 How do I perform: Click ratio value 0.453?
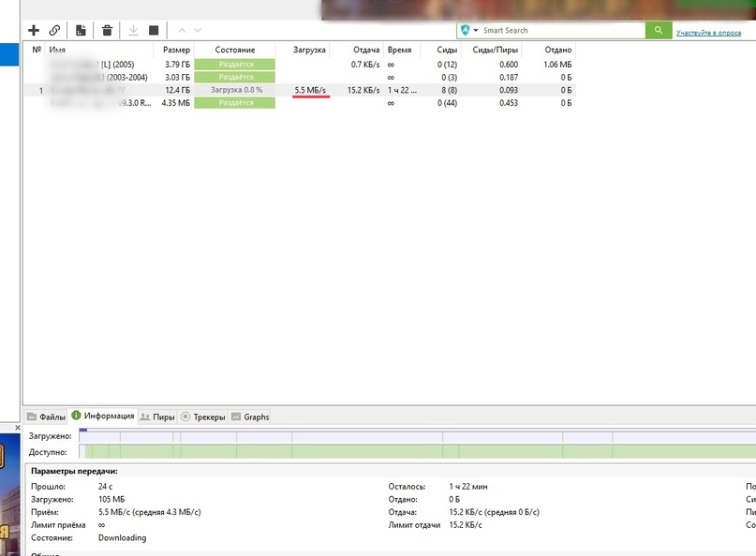[x=509, y=103]
